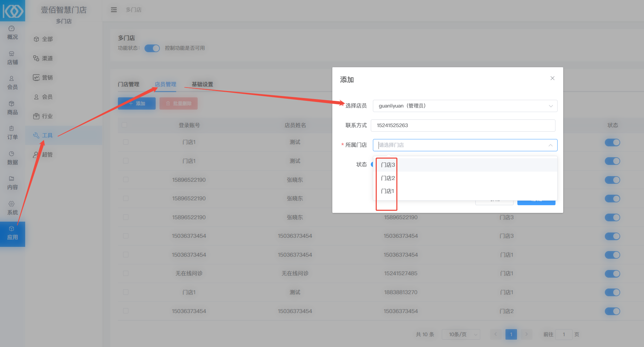
Task: Choose 门店2 from the dropdown list
Action: pyautogui.click(x=388, y=178)
